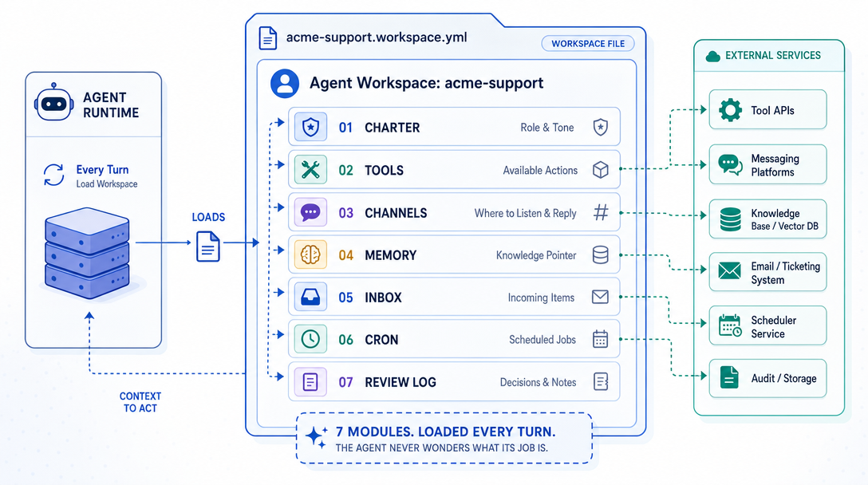Open the Tool APIs service card

coord(767,109)
